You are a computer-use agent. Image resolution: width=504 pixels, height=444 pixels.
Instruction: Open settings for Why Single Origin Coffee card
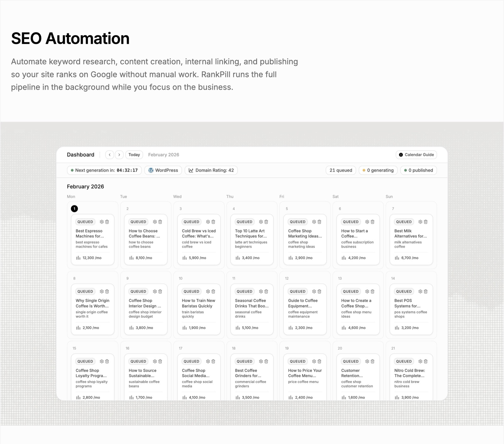pyautogui.click(x=101, y=292)
